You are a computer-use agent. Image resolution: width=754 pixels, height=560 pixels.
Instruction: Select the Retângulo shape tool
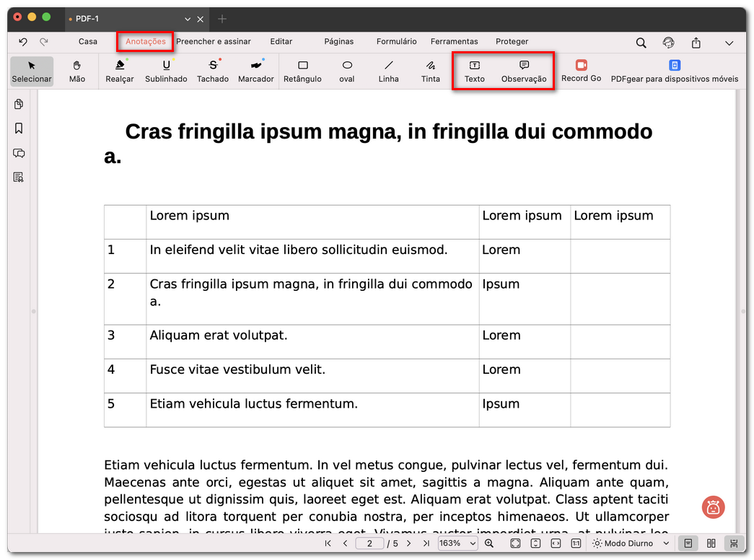(302, 71)
